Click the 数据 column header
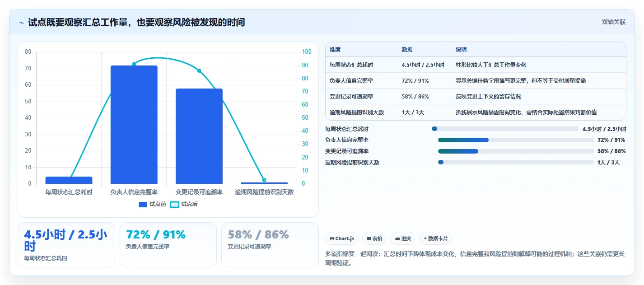The image size is (644, 285). pyautogui.click(x=407, y=50)
